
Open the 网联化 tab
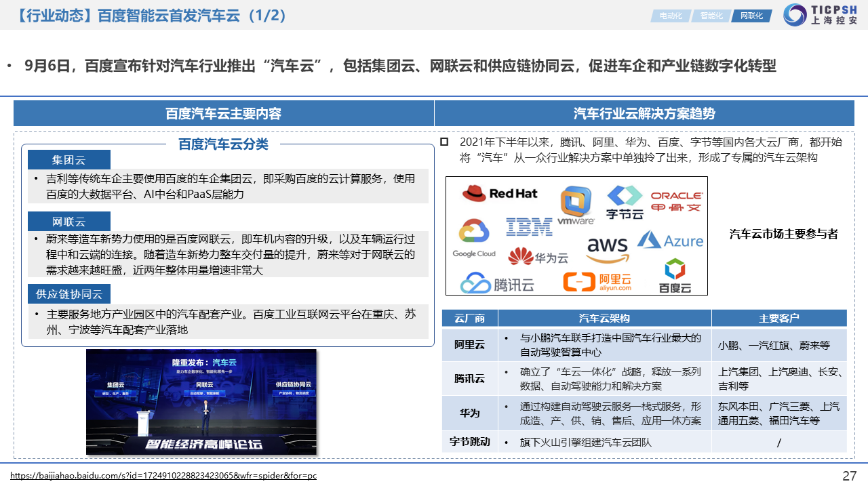751,16
